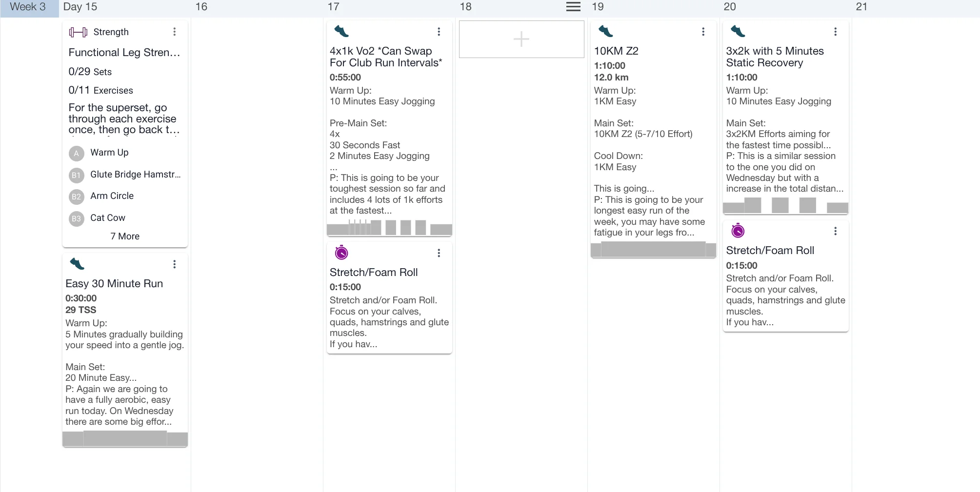This screenshot has width=980, height=492.
Task: Click the dumbbell Strength workout icon
Action: [78, 32]
